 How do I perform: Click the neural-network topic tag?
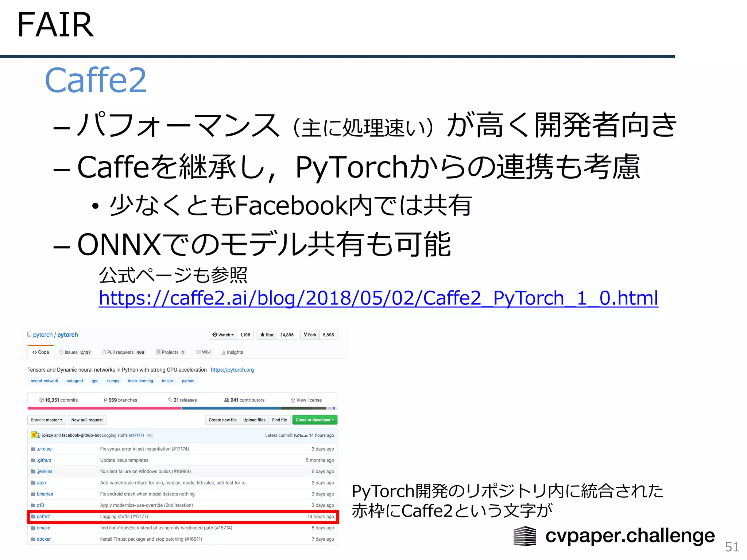44,381
